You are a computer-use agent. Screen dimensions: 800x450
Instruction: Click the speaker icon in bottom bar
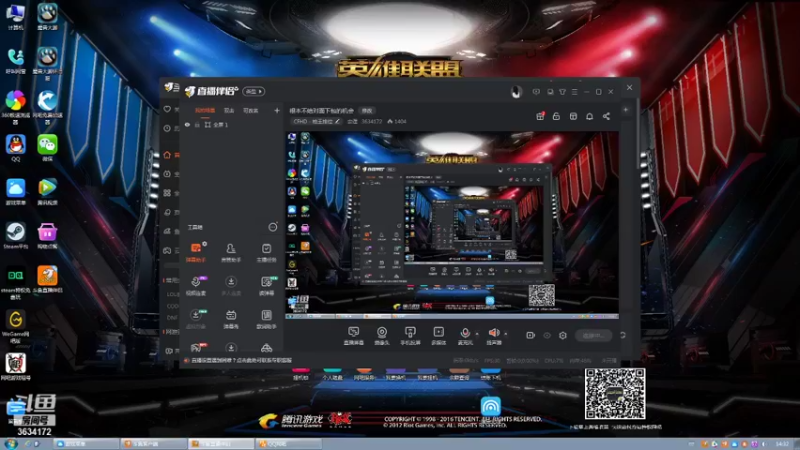pyautogui.click(x=494, y=334)
